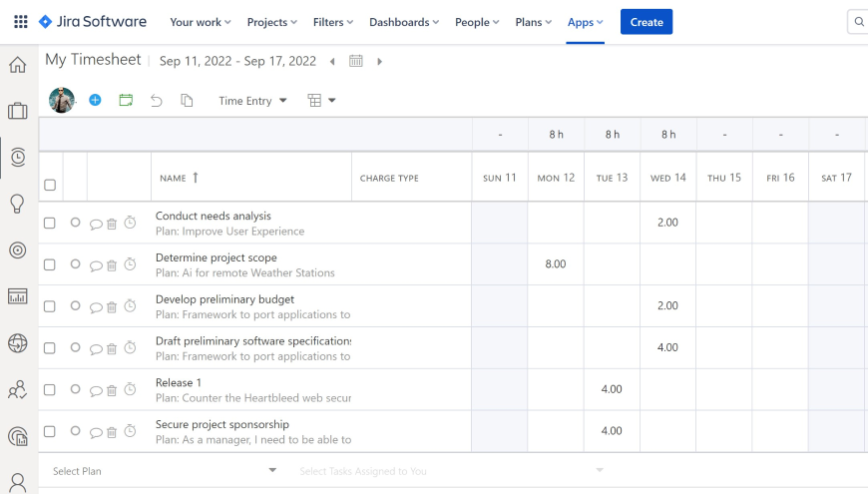Click the copy icon in timesheet toolbar

(187, 100)
